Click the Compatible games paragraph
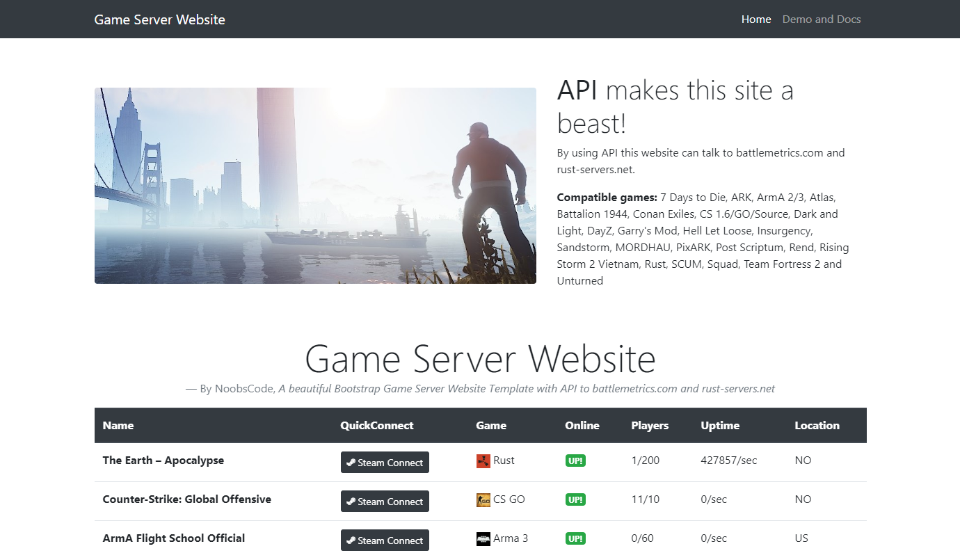 pyautogui.click(x=703, y=239)
